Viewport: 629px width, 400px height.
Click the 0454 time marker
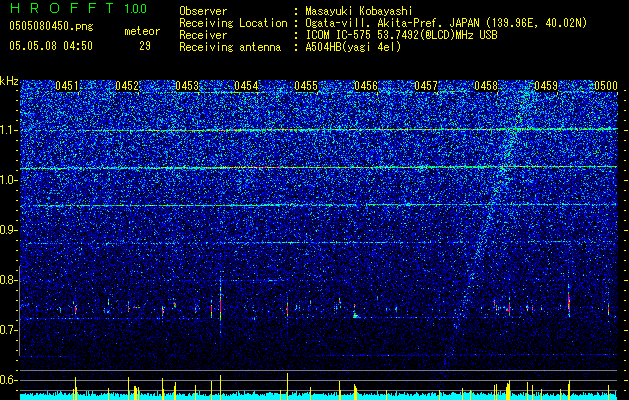point(246,86)
